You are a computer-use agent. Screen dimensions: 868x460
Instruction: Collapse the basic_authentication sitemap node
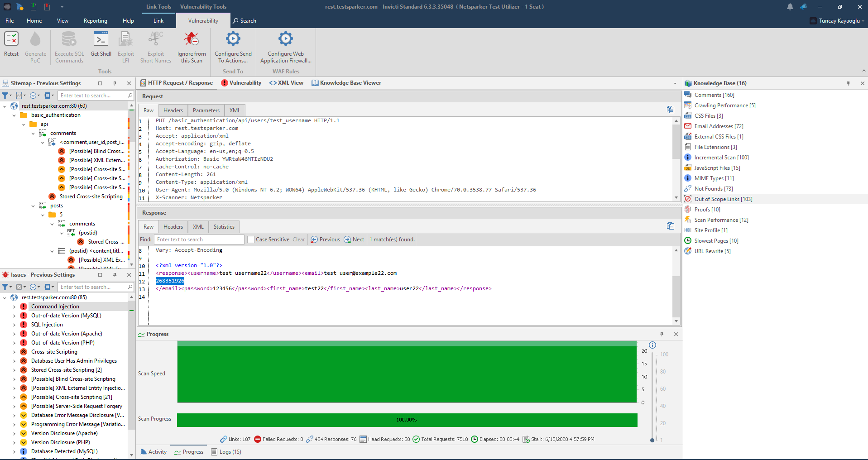tap(14, 115)
